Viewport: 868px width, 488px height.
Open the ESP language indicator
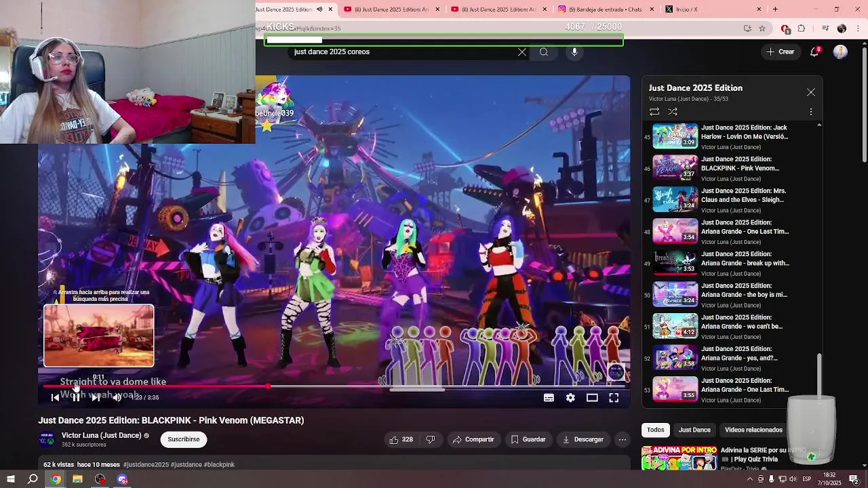(x=806, y=479)
